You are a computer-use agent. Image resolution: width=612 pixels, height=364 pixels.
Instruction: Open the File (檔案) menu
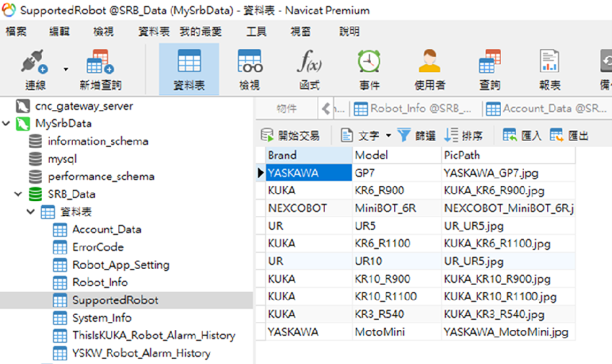[16, 32]
